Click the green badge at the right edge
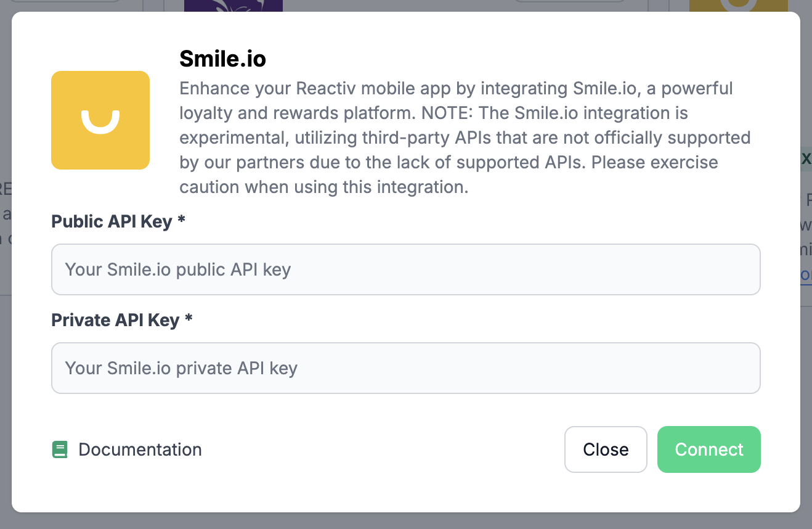 coord(806,159)
